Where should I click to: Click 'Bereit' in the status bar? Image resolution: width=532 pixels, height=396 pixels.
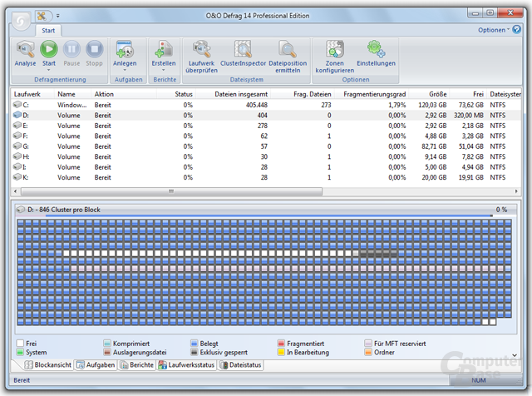(x=22, y=380)
